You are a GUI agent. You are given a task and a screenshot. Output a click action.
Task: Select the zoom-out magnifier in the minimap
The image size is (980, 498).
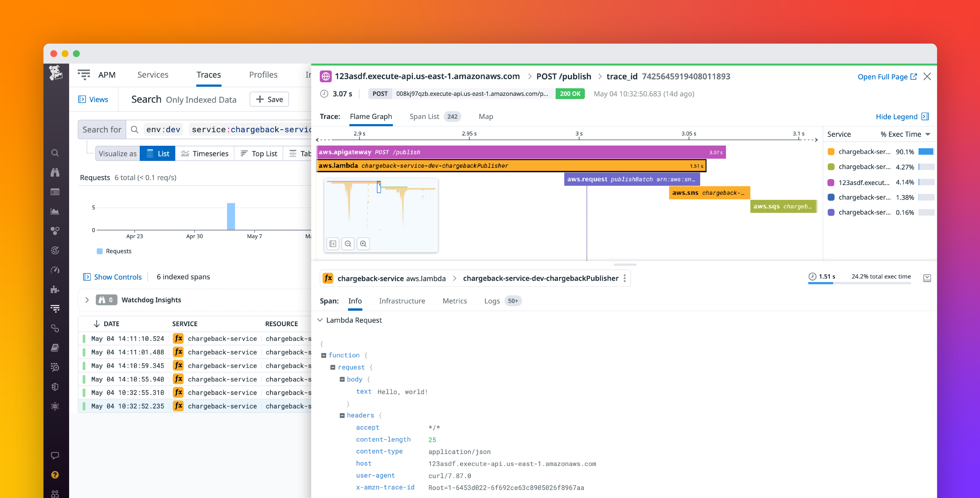coord(348,244)
